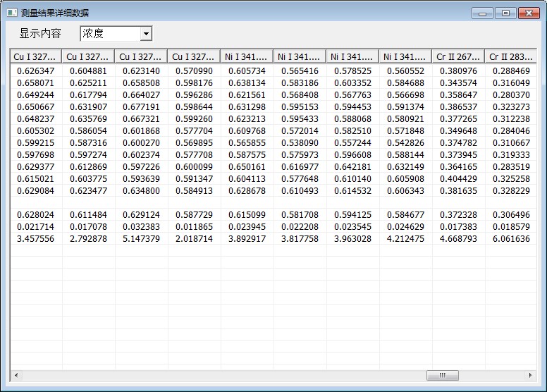Click the value 0.011865
Viewport: 547px width, 392px height.
pyautogui.click(x=194, y=227)
